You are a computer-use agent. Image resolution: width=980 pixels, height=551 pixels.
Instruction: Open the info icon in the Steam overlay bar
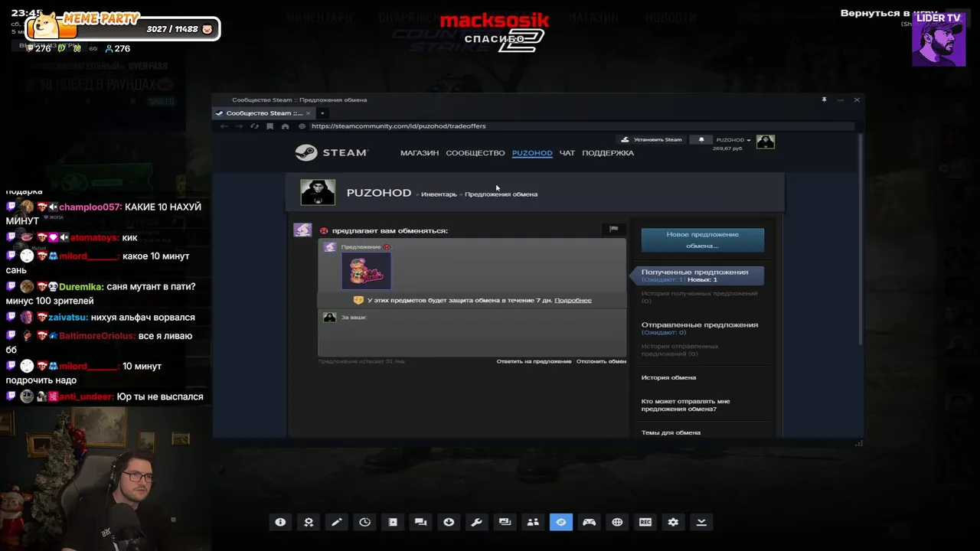[x=280, y=522]
